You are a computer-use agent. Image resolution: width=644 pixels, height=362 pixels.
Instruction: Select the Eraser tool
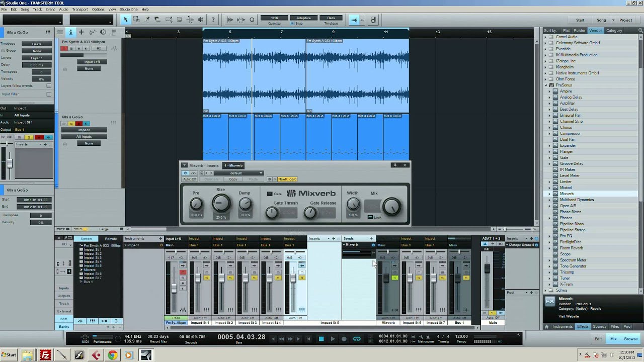point(157,20)
